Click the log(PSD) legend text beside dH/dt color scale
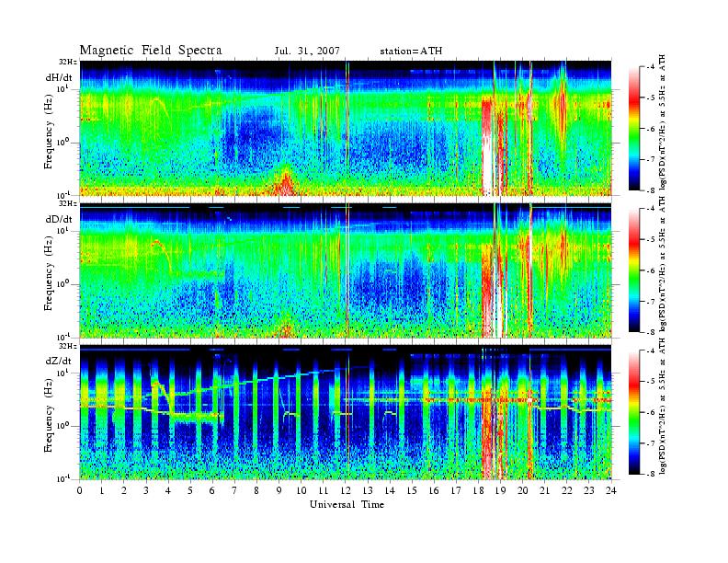 coord(663,122)
